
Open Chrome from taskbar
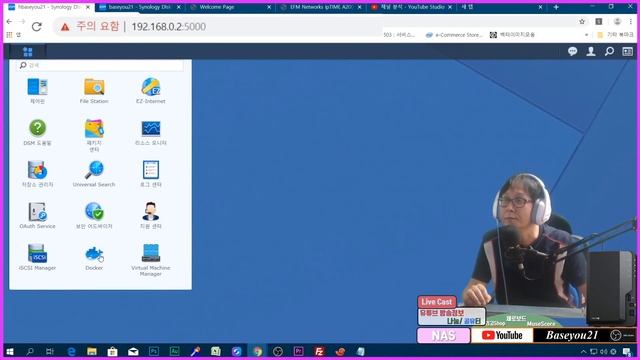[257, 351]
